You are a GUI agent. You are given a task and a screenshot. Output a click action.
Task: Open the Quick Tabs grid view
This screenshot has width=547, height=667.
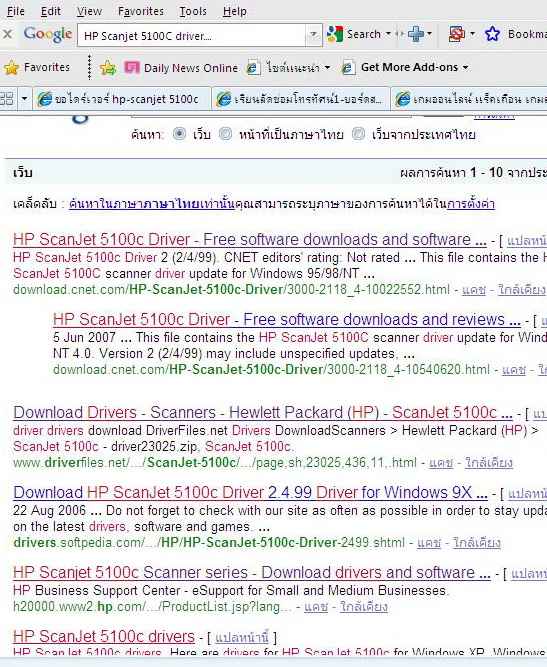point(7,99)
